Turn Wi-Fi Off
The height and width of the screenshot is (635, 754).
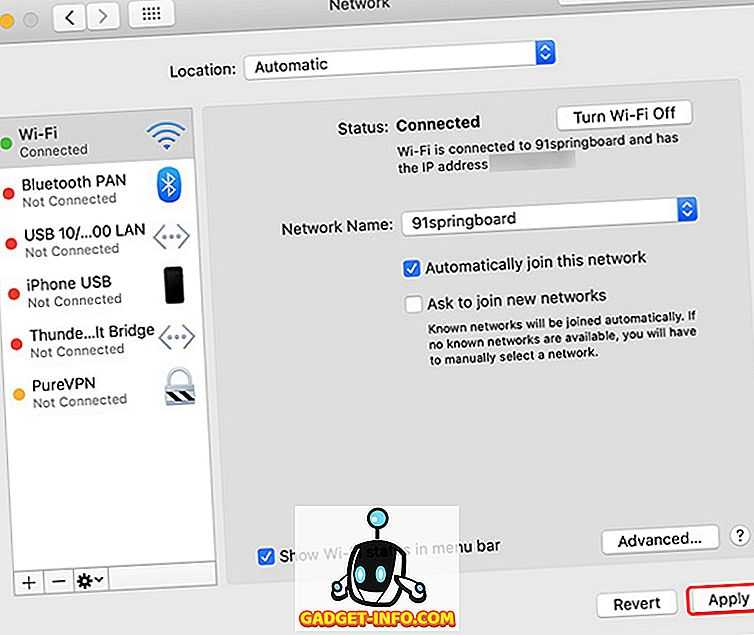[624, 115]
